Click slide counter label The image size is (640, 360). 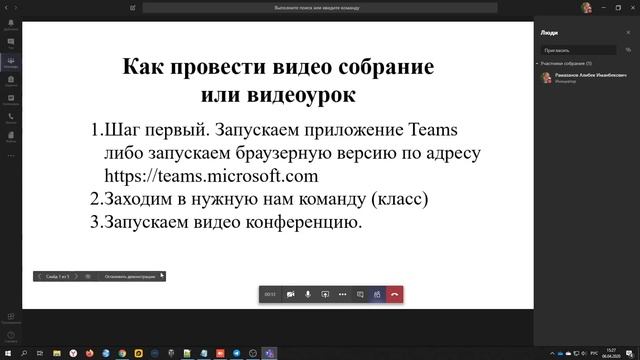58,276
